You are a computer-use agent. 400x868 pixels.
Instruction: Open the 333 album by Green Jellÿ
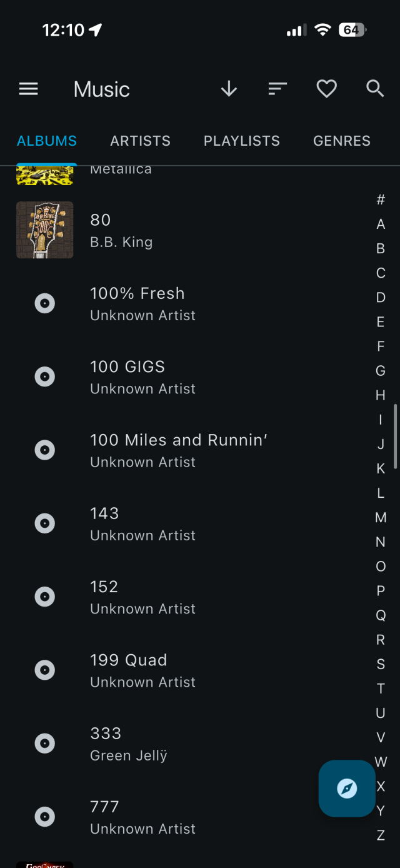point(129,744)
